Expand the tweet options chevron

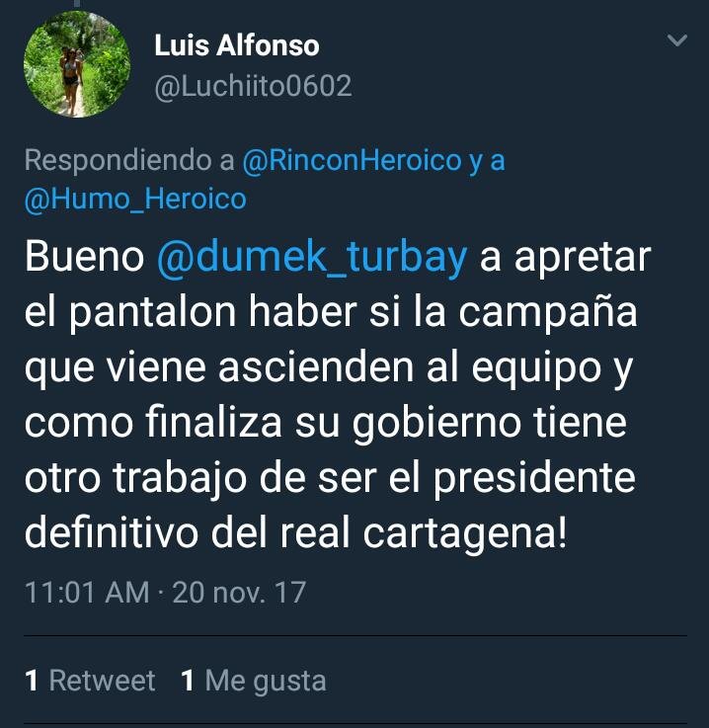677,40
